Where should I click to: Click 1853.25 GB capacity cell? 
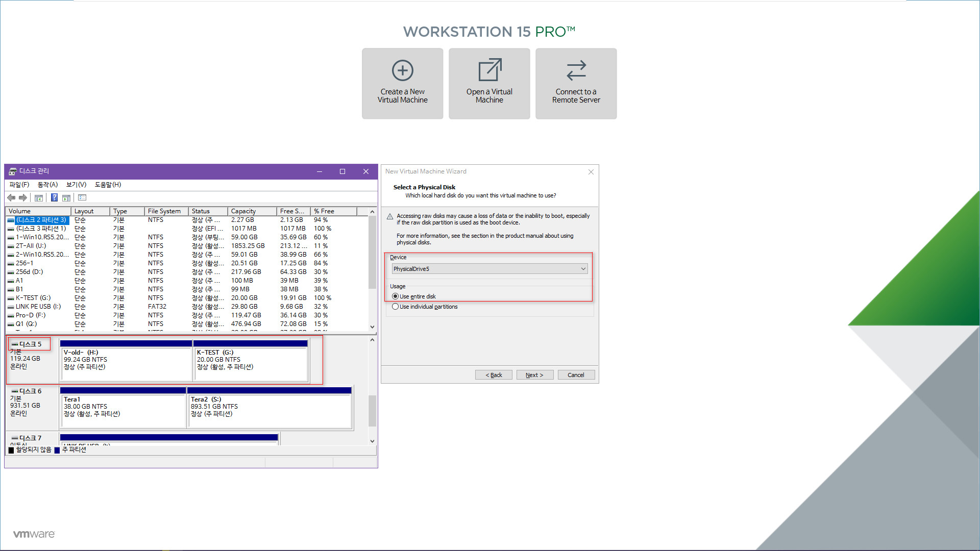point(248,246)
